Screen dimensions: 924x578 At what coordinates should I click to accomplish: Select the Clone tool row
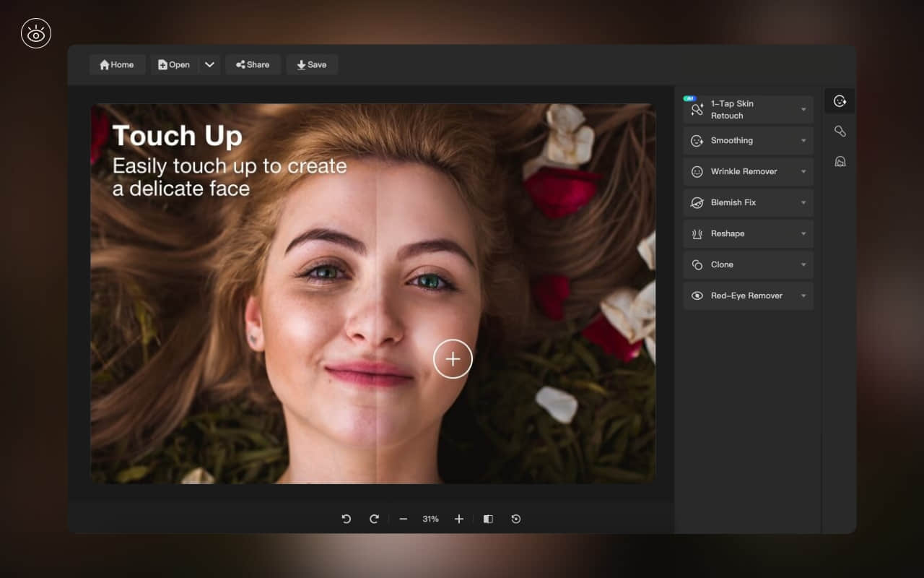tap(748, 265)
